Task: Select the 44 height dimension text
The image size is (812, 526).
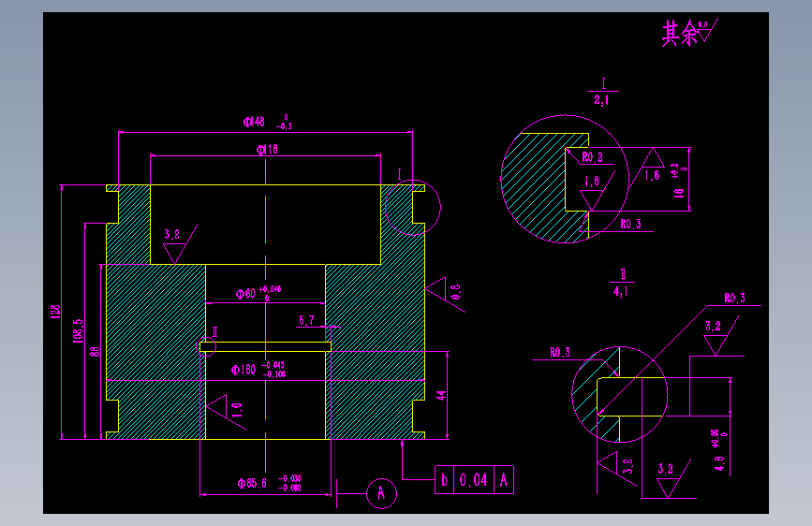Action: click(441, 396)
